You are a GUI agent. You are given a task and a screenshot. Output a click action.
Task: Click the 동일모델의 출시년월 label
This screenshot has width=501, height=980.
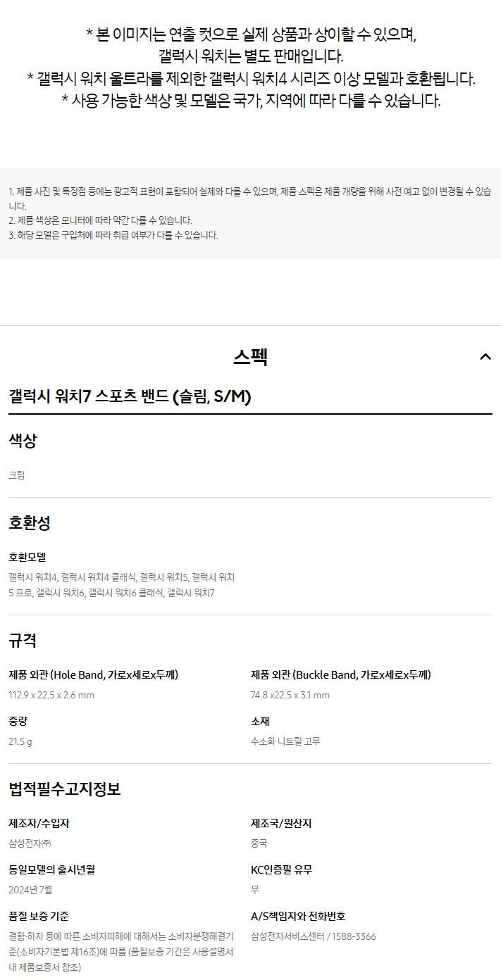(x=51, y=869)
